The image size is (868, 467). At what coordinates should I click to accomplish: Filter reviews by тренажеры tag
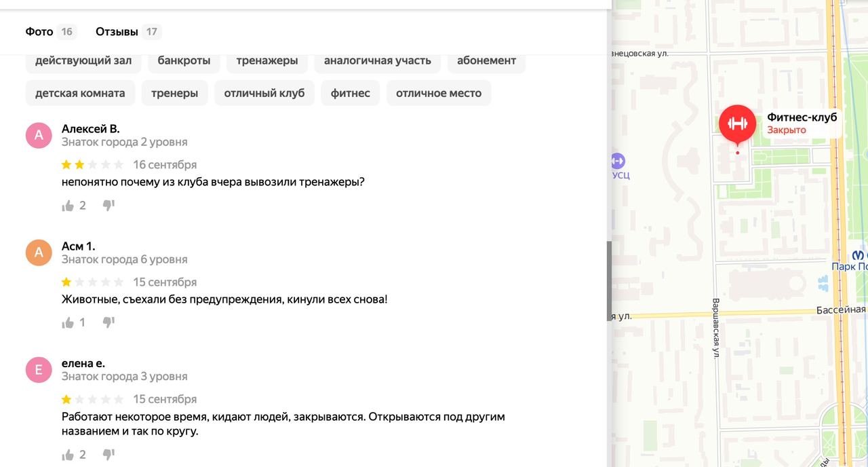267,60
